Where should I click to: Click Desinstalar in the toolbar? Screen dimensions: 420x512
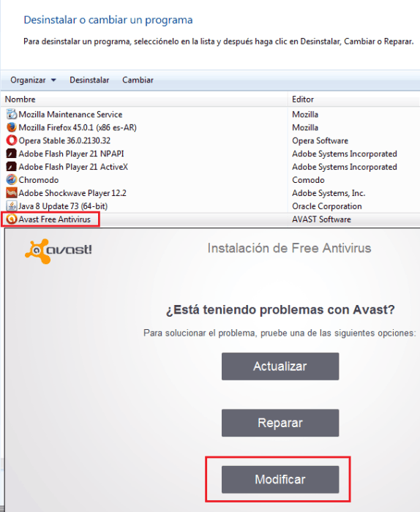[x=89, y=80]
